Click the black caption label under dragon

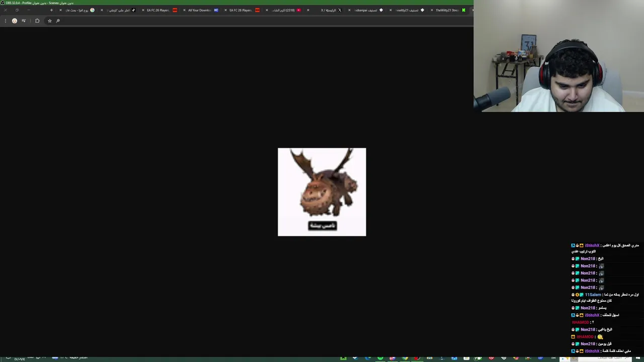point(323,226)
